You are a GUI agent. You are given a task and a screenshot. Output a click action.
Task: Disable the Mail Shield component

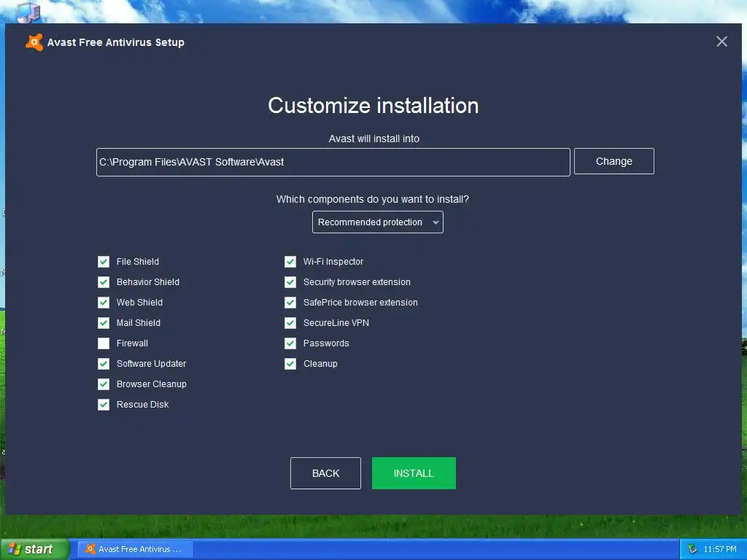click(x=104, y=323)
